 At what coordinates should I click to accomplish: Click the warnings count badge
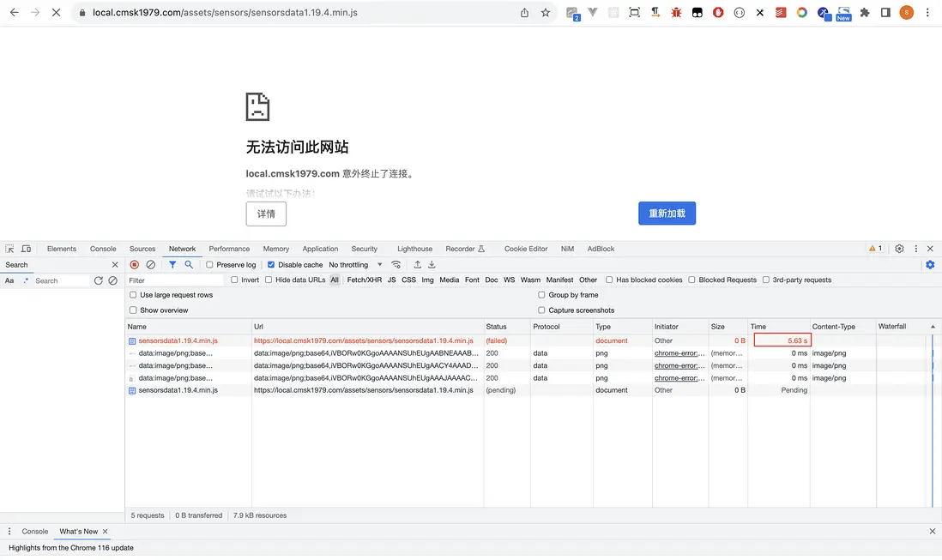(876, 249)
